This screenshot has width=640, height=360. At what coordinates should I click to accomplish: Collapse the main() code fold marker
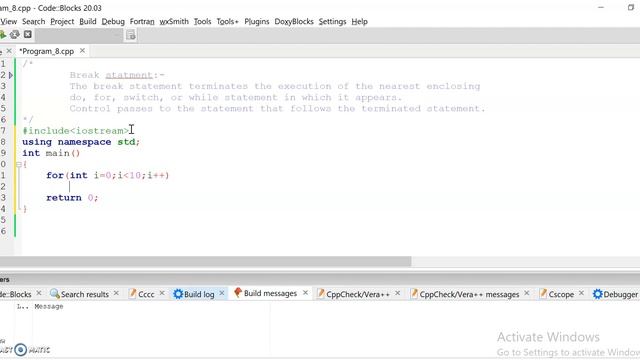click(18, 164)
